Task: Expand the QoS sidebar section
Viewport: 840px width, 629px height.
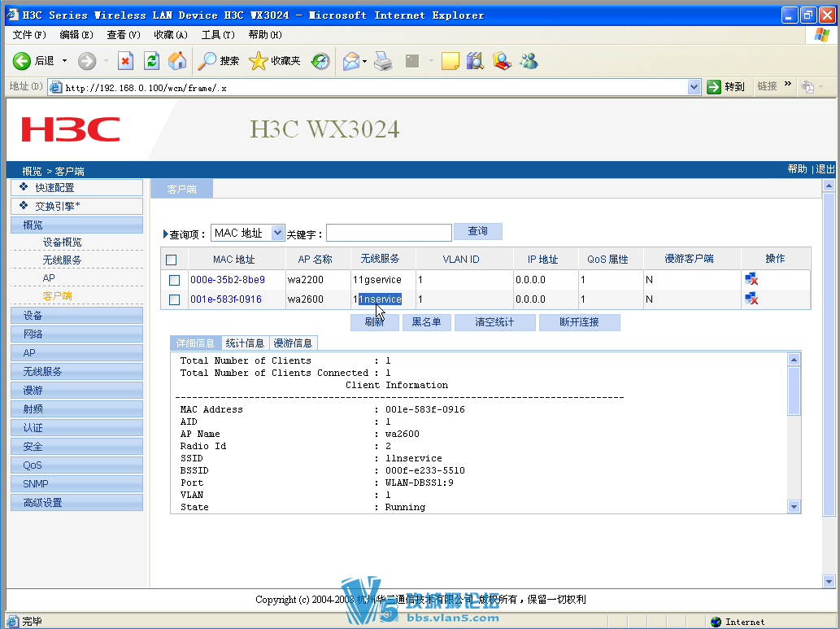Action: (x=76, y=465)
